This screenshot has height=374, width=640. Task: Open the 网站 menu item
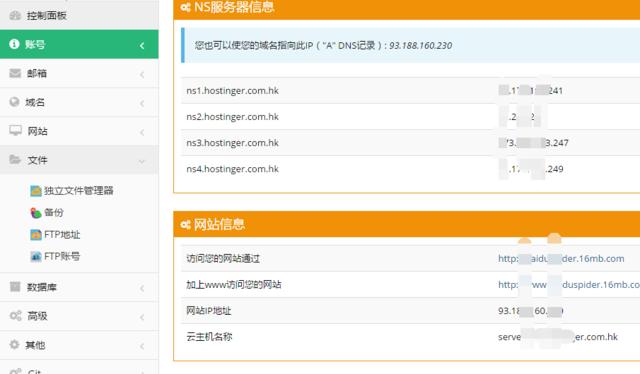(79, 131)
